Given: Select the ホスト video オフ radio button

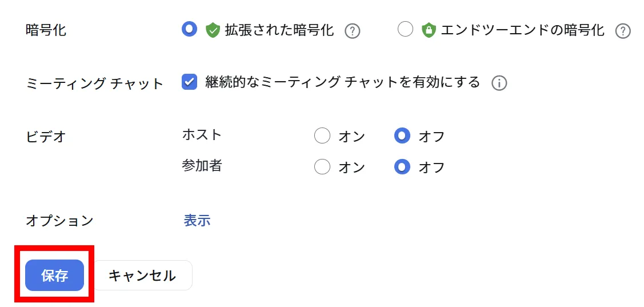Looking at the screenshot, I should pos(402,136).
